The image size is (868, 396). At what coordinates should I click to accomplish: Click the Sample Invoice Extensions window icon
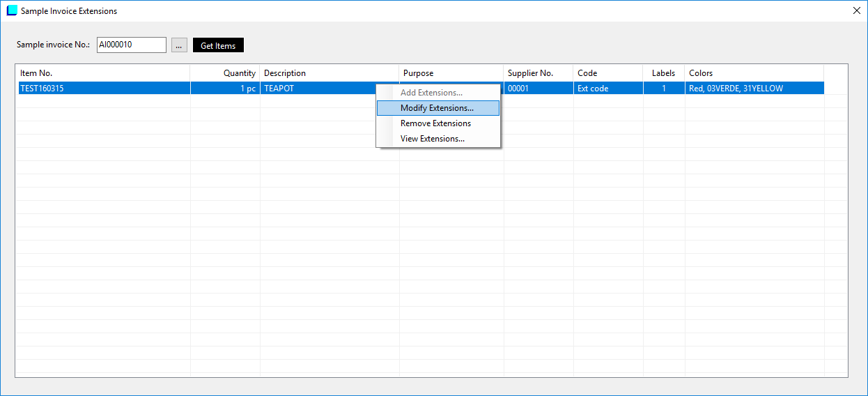point(12,10)
